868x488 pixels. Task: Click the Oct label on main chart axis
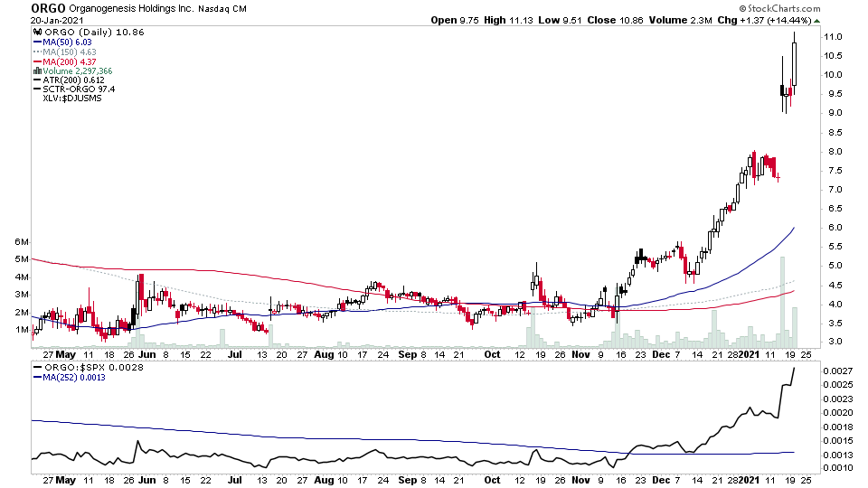[492, 354]
